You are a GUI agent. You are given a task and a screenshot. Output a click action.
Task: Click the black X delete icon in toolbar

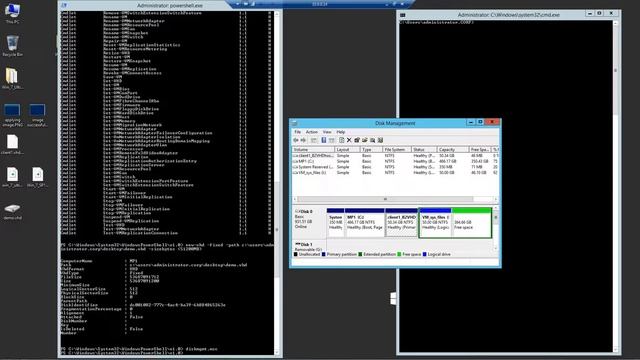[349, 140]
